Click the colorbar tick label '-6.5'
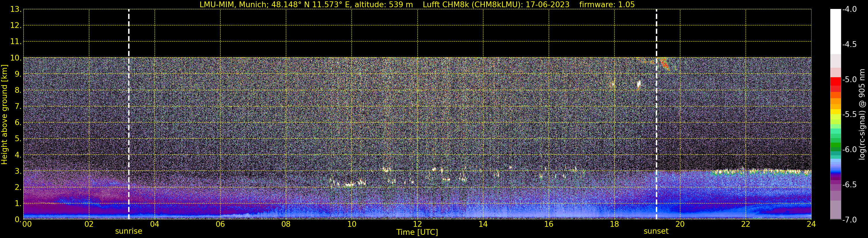Image resolution: width=868 pixels, height=238 pixels. coord(849,185)
